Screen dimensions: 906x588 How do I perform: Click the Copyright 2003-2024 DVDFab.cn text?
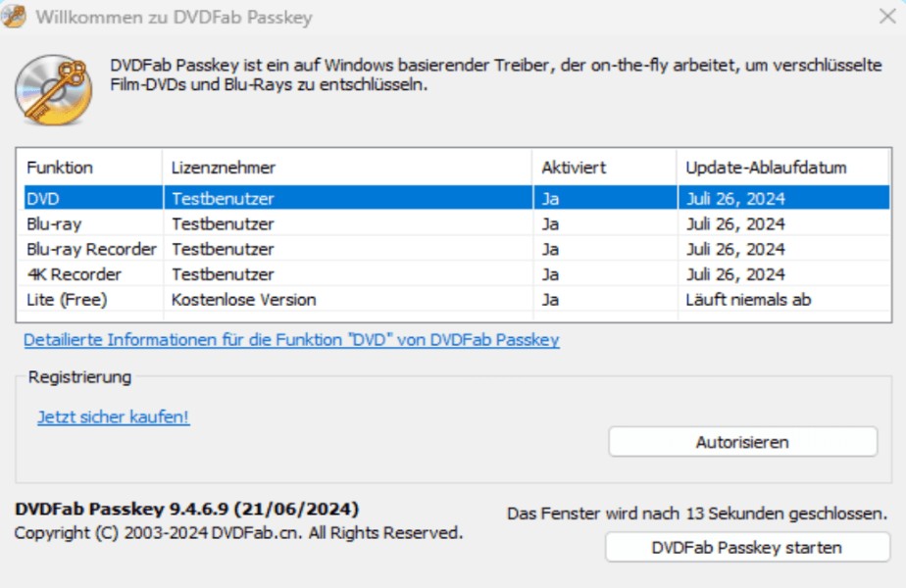(x=238, y=532)
